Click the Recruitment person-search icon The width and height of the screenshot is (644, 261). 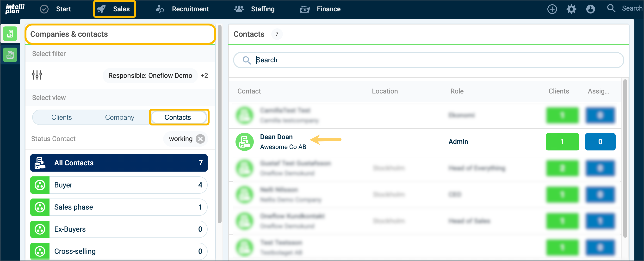pyautogui.click(x=160, y=9)
